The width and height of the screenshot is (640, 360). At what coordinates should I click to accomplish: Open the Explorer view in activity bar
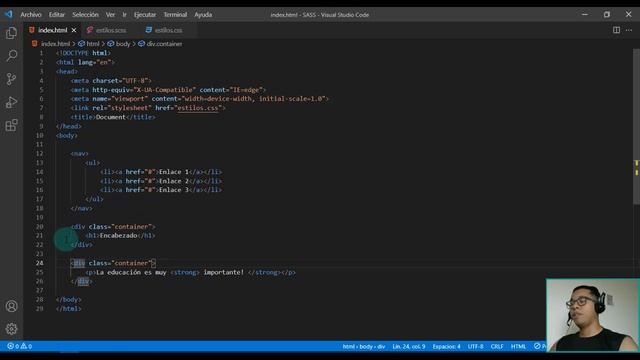[x=11, y=33]
